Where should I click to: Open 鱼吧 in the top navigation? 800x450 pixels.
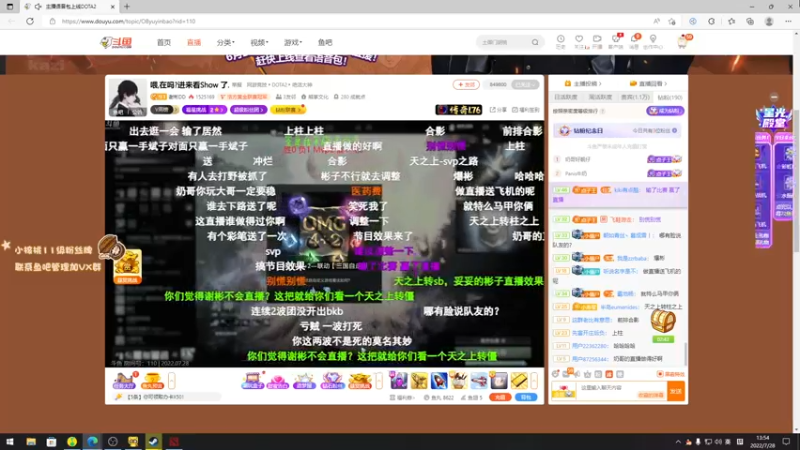point(325,42)
